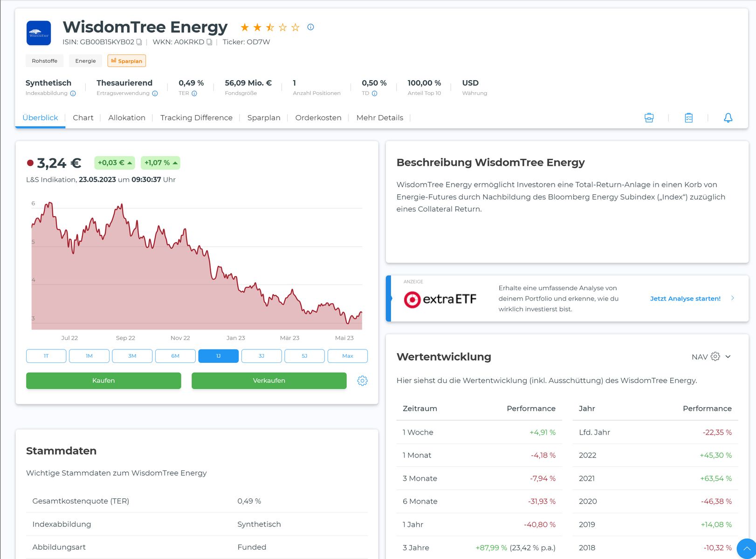Click the orange Sparplan tag
756x559 pixels.
point(127,61)
